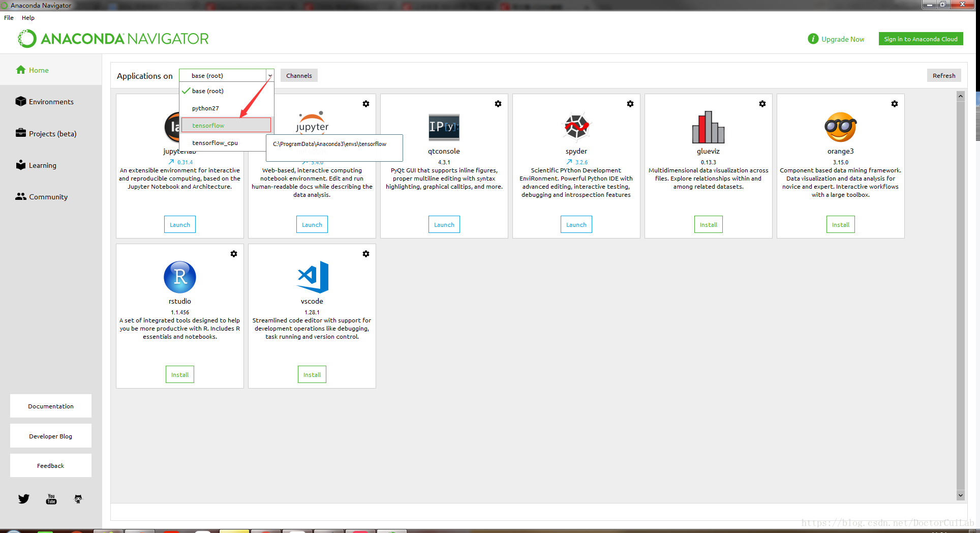The width and height of the screenshot is (980, 533).
Task: Install rstudio
Action: click(x=179, y=374)
